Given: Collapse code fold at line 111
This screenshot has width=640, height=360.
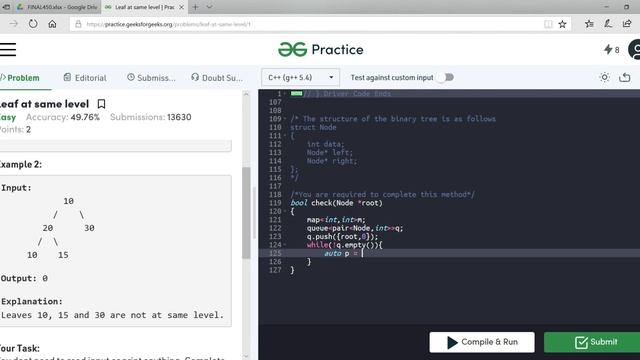Looking at the screenshot, I should click(x=284, y=136).
